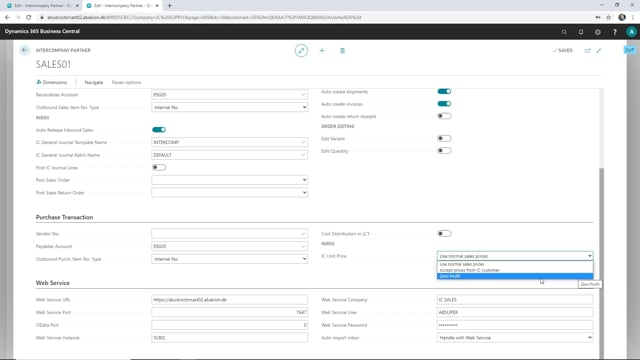Viewport: 640px width, 360px height.
Task: Reload the page in the browser
Action: (29, 18)
